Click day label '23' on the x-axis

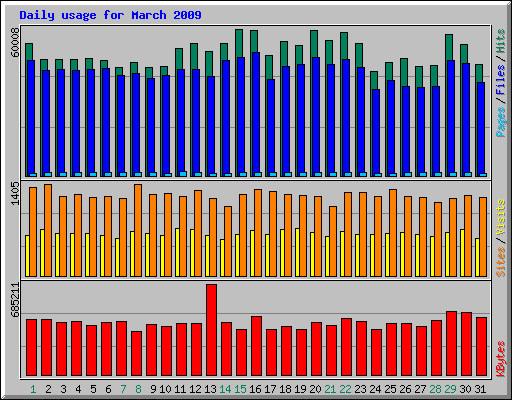click(360, 389)
